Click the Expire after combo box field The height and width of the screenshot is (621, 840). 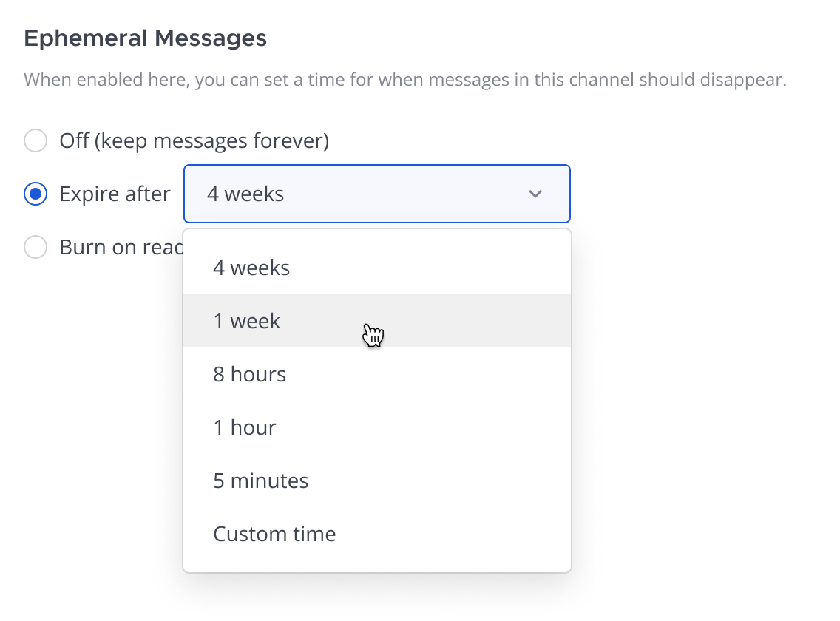coord(377,194)
